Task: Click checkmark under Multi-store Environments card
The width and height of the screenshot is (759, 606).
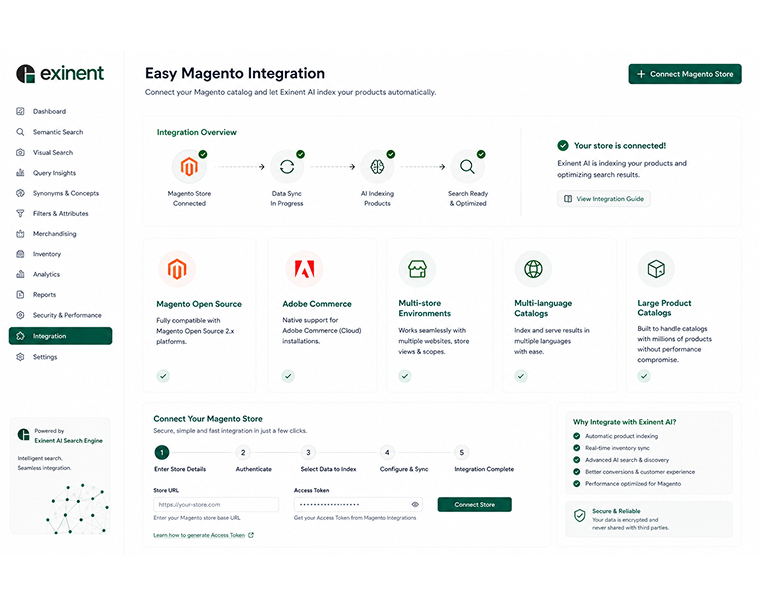Action: tap(405, 376)
